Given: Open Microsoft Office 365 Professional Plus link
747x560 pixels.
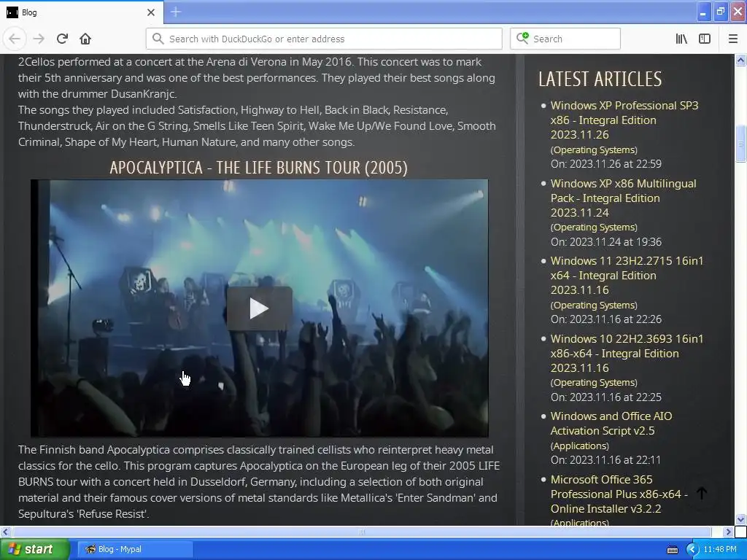Looking at the screenshot, I should (x=619, y=494).
